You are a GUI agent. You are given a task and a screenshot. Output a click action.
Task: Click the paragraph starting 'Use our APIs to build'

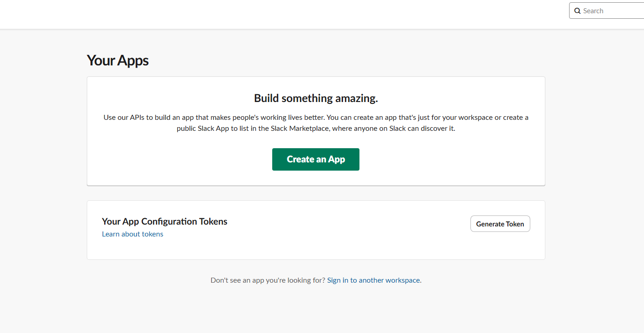point(316,123)
